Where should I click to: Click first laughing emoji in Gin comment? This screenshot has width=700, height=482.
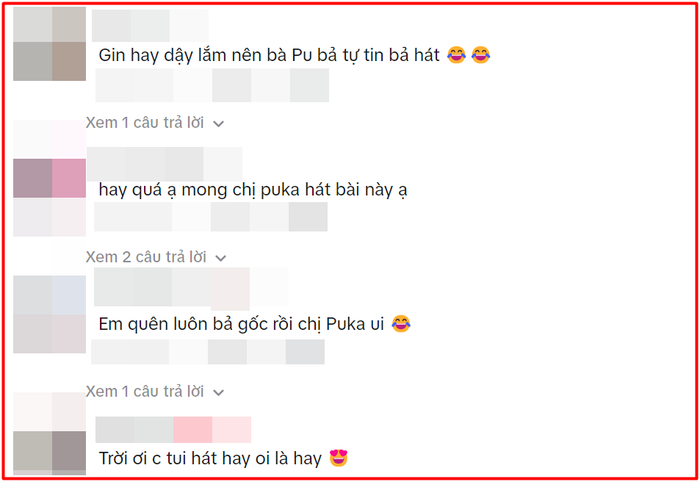tap(456, 55)
